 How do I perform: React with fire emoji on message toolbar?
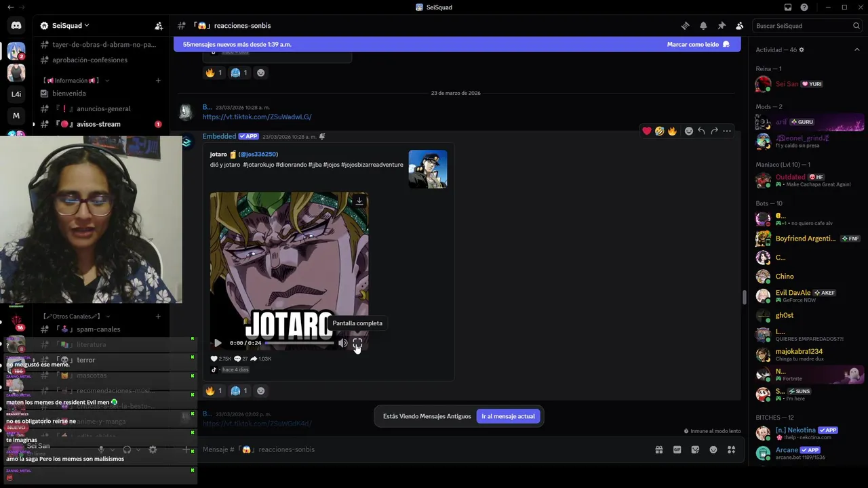coord(672,131)
